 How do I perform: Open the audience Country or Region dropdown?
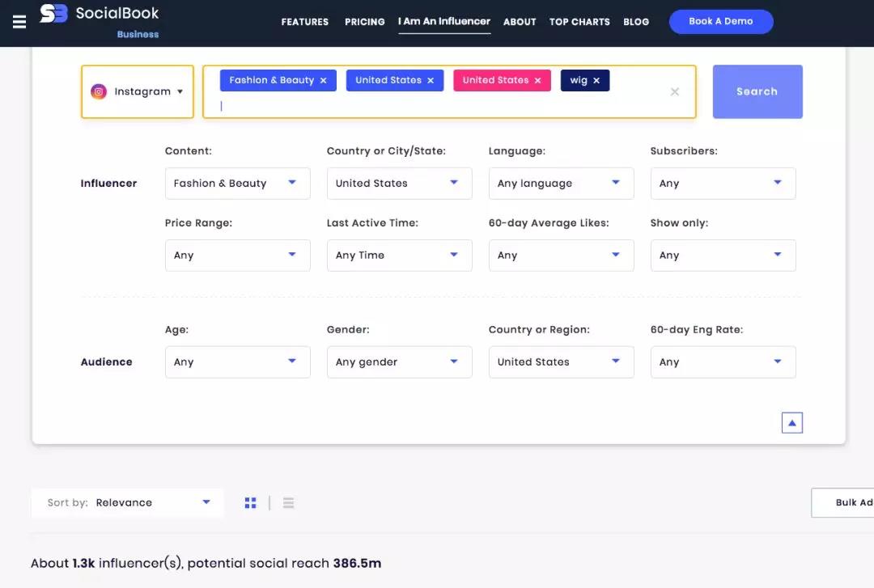click(562, 362)
